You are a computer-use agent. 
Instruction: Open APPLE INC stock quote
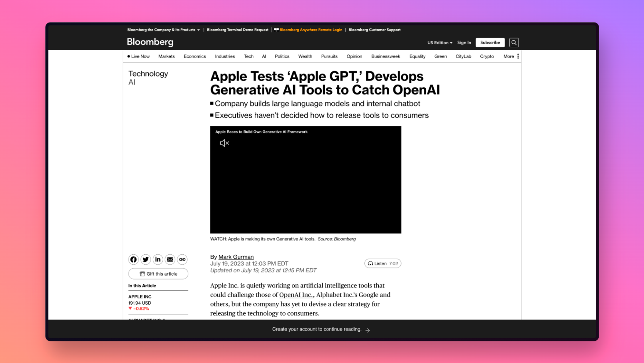pos(140,297)
